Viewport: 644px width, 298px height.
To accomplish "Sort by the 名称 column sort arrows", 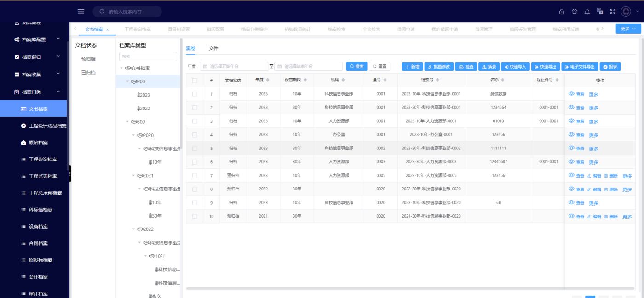I will coord(502,80).
